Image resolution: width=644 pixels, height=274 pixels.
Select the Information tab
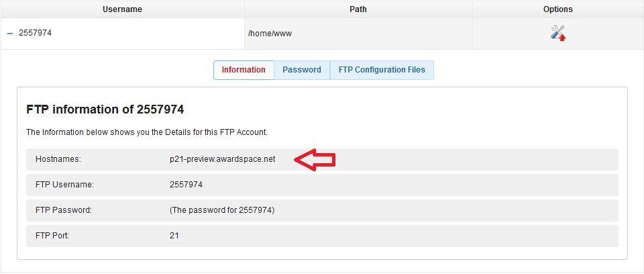click(244, 70)
